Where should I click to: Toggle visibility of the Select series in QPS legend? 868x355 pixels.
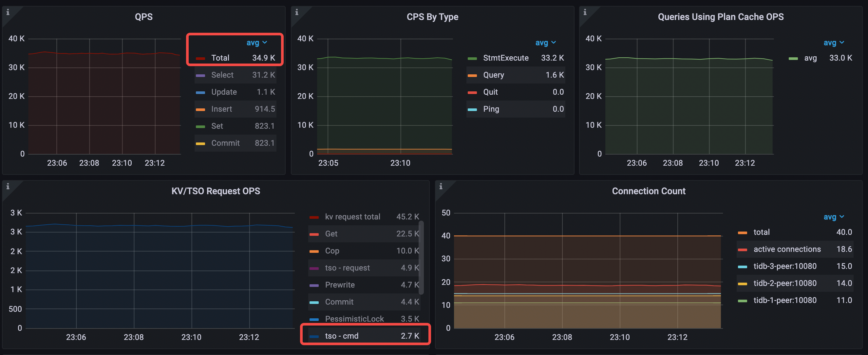[x=222, y=75]
